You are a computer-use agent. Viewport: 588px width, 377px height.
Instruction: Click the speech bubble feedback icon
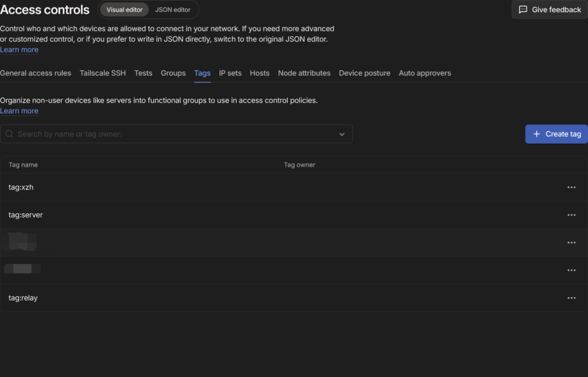click(x=523, y=10)
